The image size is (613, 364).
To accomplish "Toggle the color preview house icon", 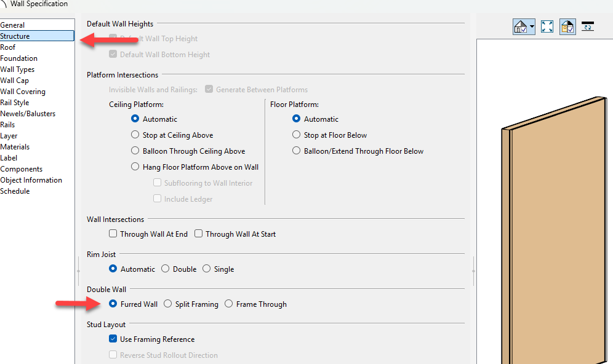I will tap(567, 27).
